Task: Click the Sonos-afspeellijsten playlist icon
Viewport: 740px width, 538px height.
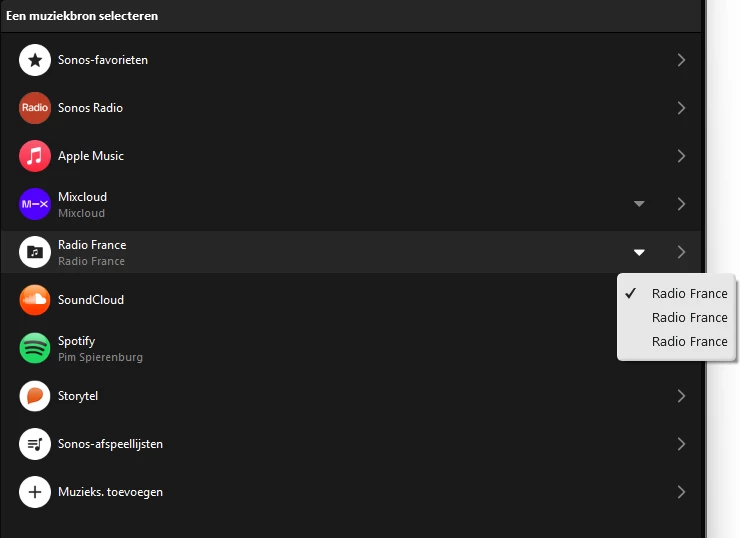Action: [35, 444]
